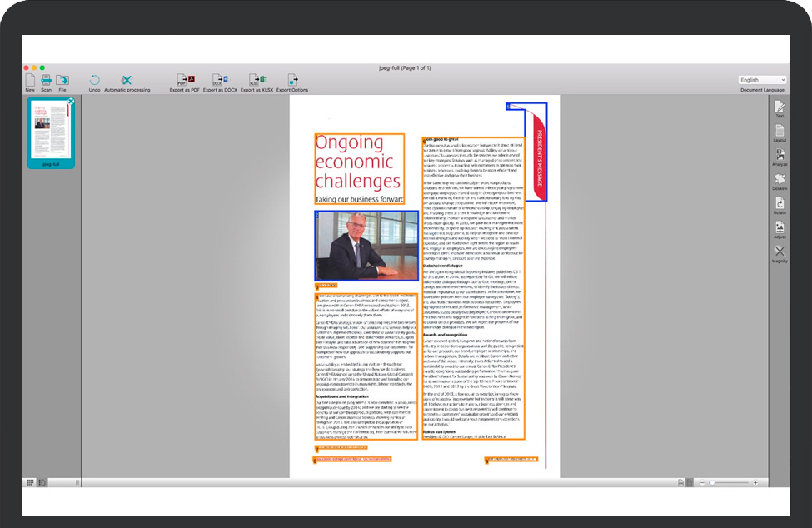Open the Adjust image tool
Image resolution: width=812 pixels, height=528 pixels.
(x=780, y=228)
